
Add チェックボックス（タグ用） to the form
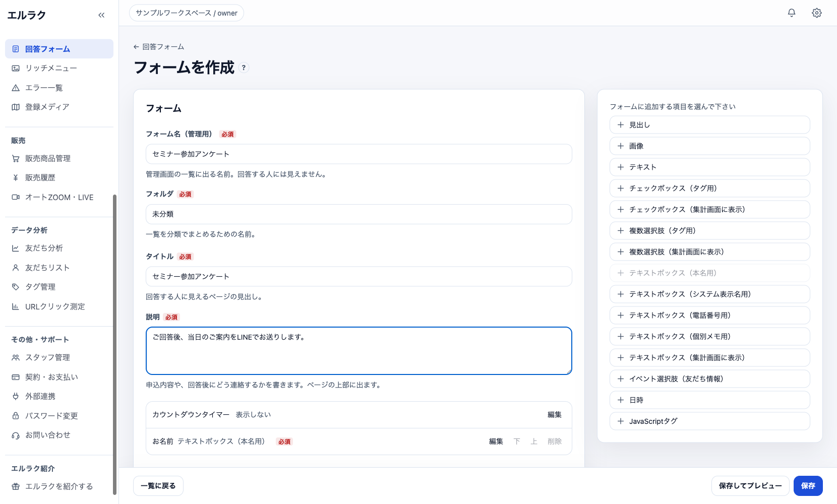coord(710,188)
